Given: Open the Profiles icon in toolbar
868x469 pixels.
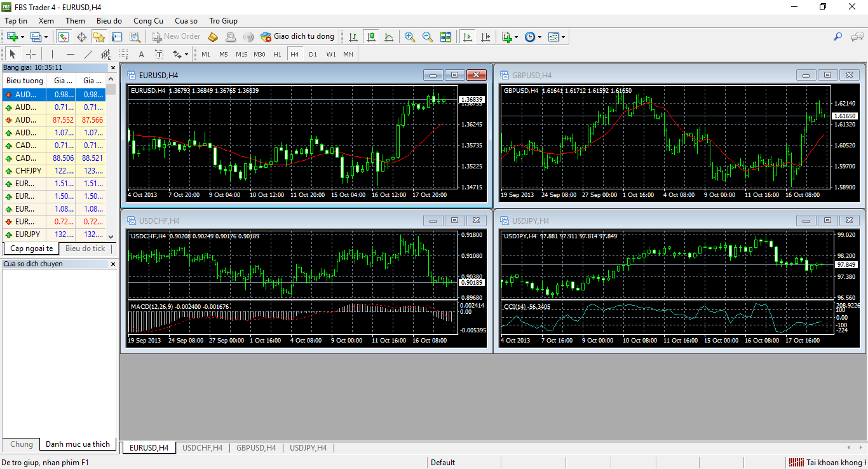Looking at the screenshot, I should coord(36,37).
